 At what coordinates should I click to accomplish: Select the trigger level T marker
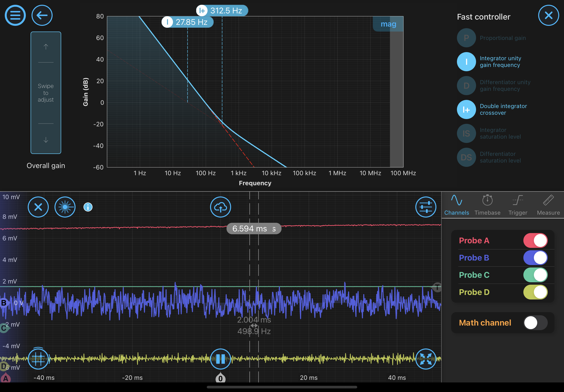click(437, 287)
